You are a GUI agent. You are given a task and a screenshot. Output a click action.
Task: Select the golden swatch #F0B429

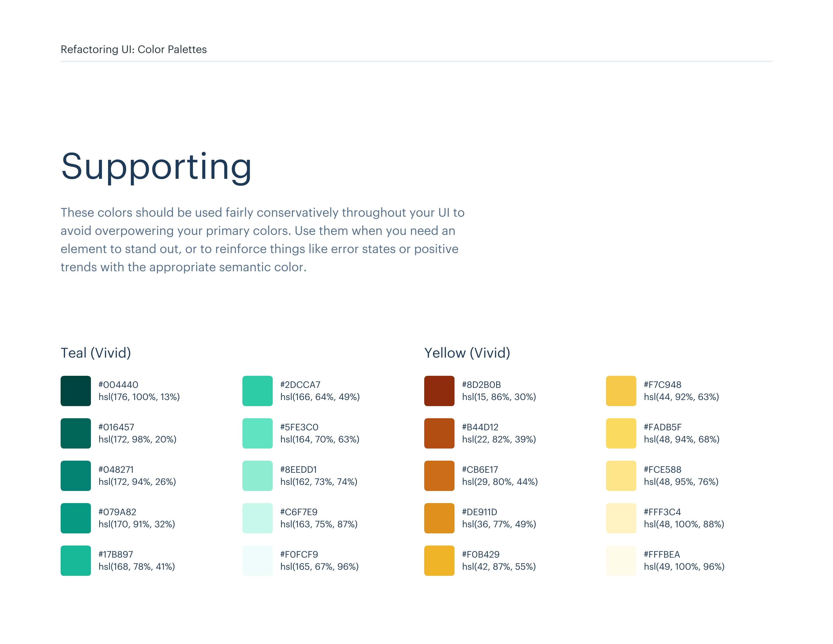pos(439,560)
